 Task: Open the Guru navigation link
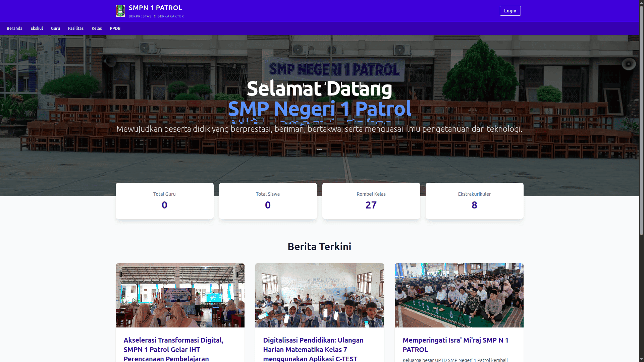point(55,28)
